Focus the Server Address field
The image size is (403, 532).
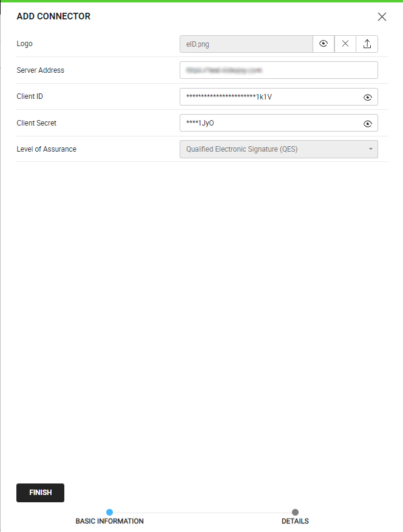tap(278, 70)
